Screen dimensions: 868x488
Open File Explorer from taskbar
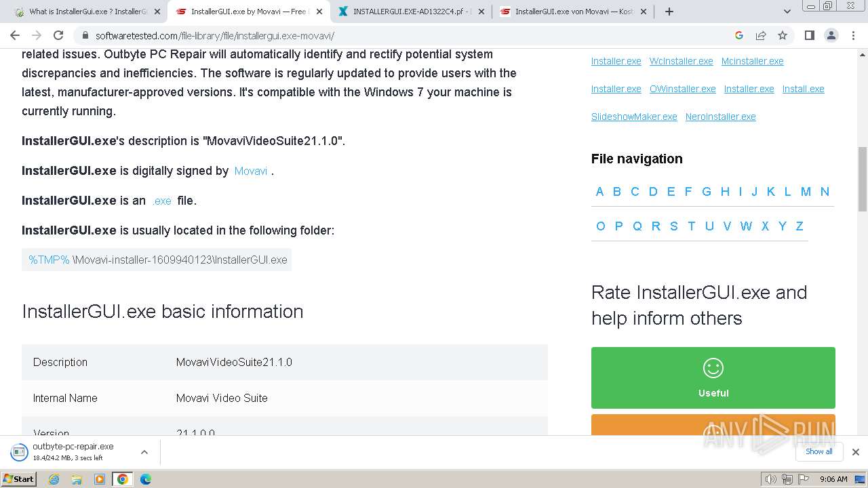[77, 479]
